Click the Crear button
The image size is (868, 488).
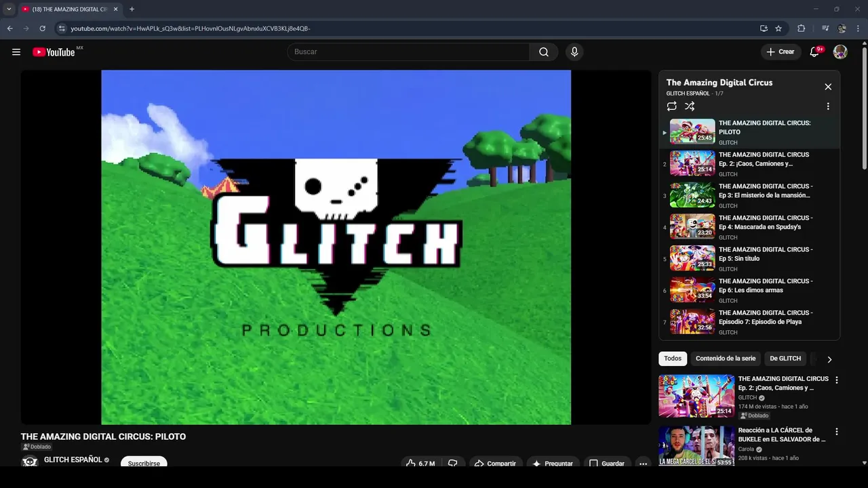click(780, 52)
